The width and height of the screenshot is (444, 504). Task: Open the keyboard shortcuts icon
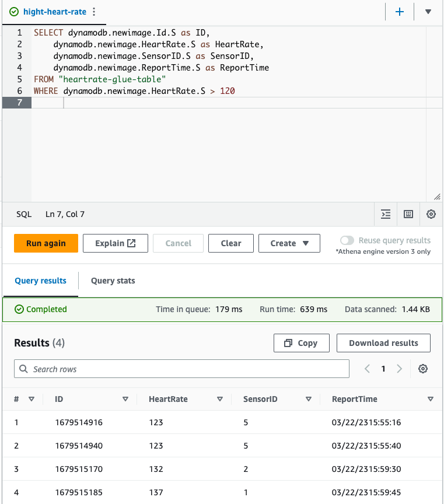tap(408, 214)
